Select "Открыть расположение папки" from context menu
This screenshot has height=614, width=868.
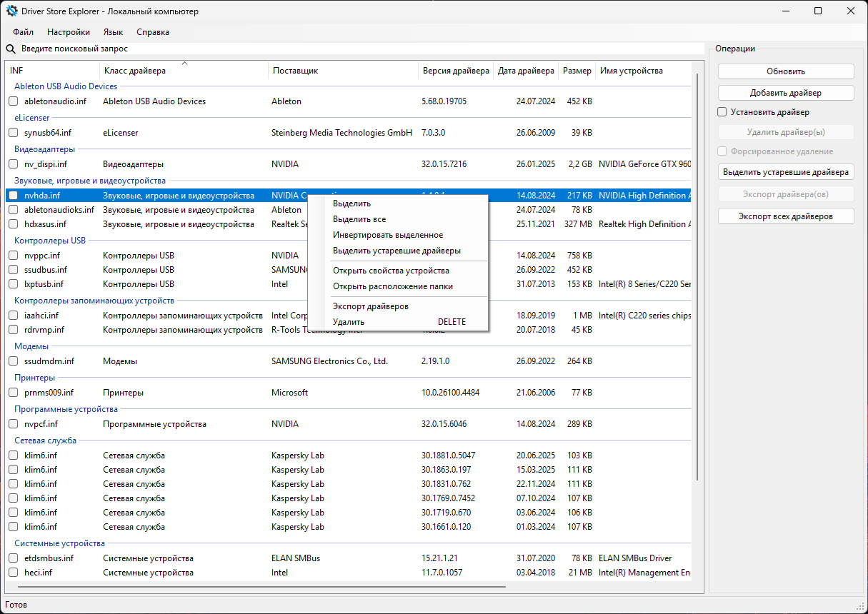(397, 286)
